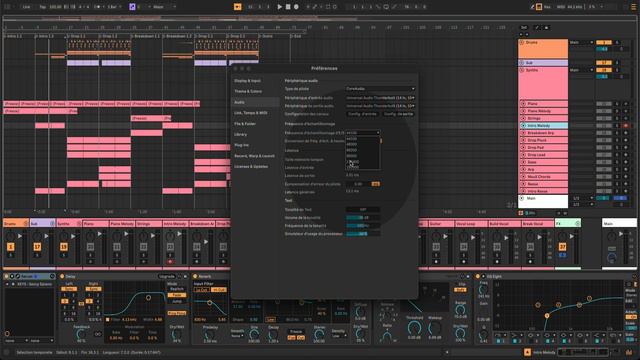Enable Ping Pong on the Delay device
This screenshot has width=640, height=360.
(177, 313)
